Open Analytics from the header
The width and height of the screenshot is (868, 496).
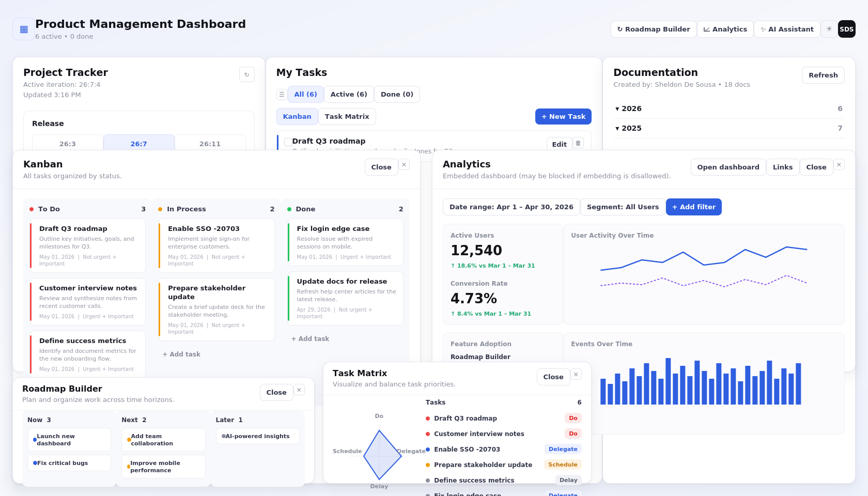[725, 29]
